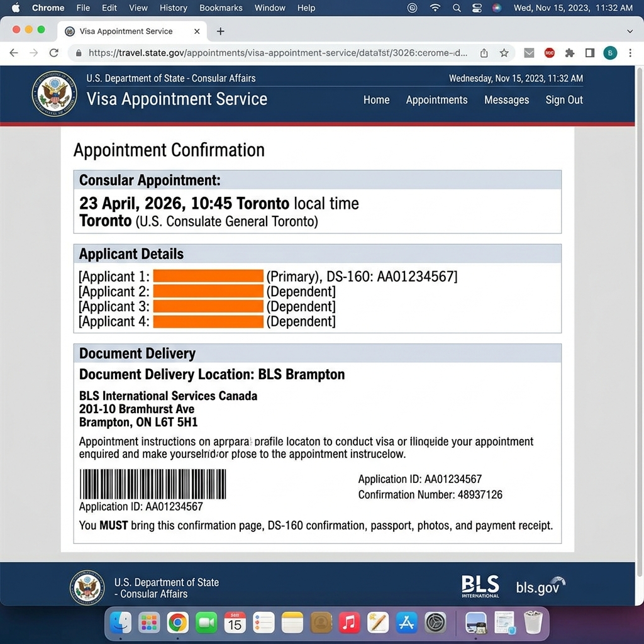
Task: Open the Edit menu
Action: [109, 8]
